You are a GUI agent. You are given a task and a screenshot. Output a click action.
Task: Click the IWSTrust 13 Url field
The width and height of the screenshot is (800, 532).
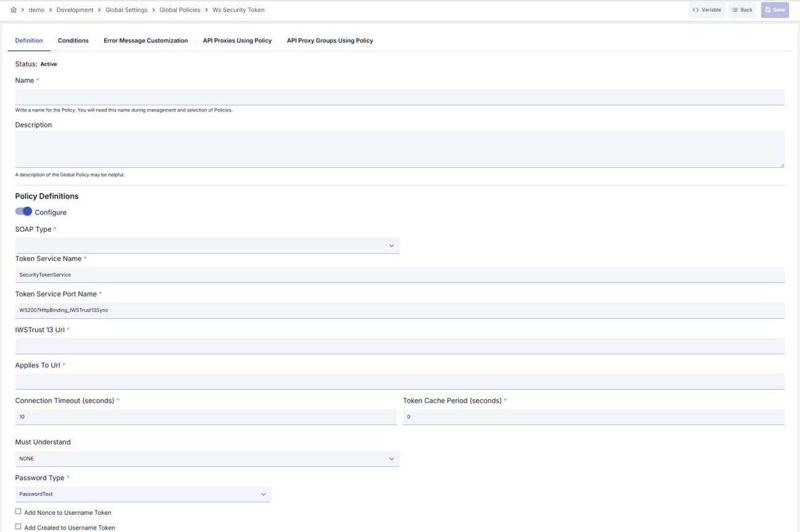pyautogui.click(x=400, y=346)
